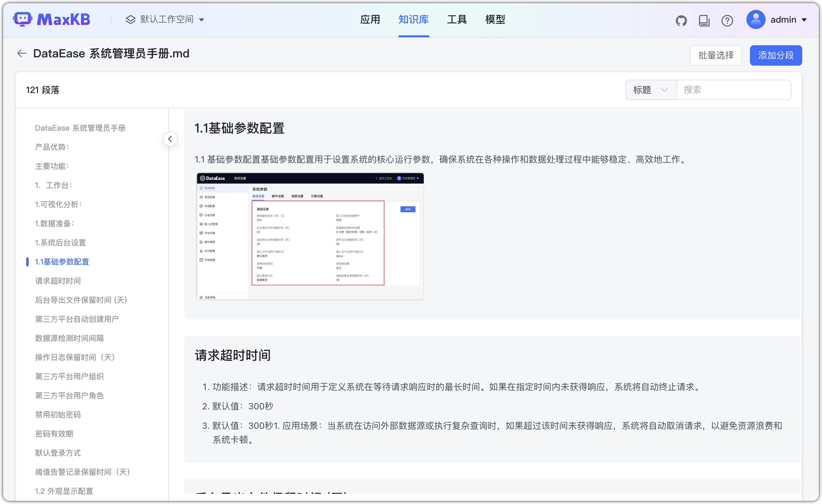Click the 添加分段 button

tap(776, 55)
